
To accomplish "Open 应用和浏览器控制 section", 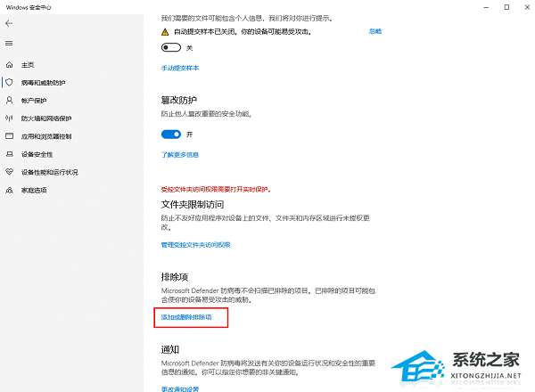I will [x=46, y=136].
